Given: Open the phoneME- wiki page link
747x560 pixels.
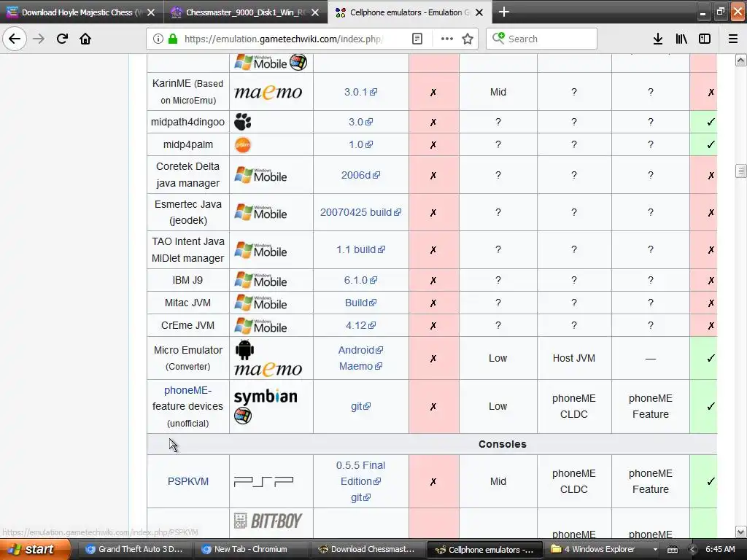Looking at the screenshot, I should [187, 390].
